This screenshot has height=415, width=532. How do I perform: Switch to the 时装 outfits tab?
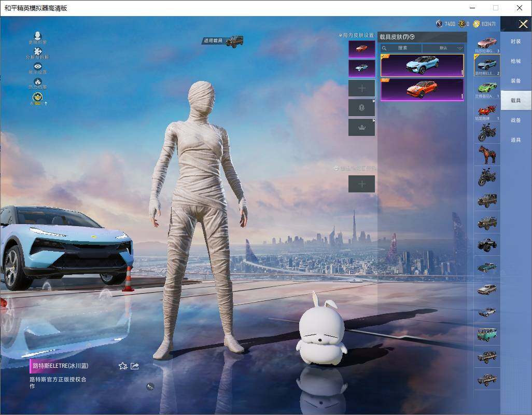point(516,41)
